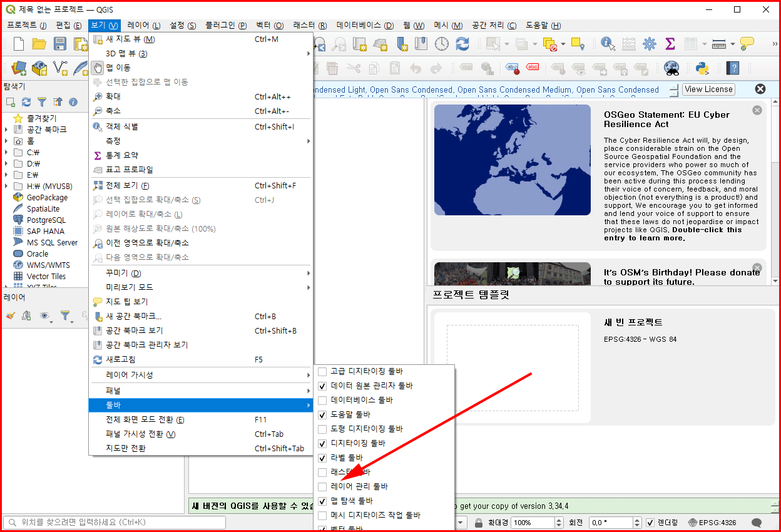
Task: Open the 꾸미기 submenu
Action: click(200, 273)
